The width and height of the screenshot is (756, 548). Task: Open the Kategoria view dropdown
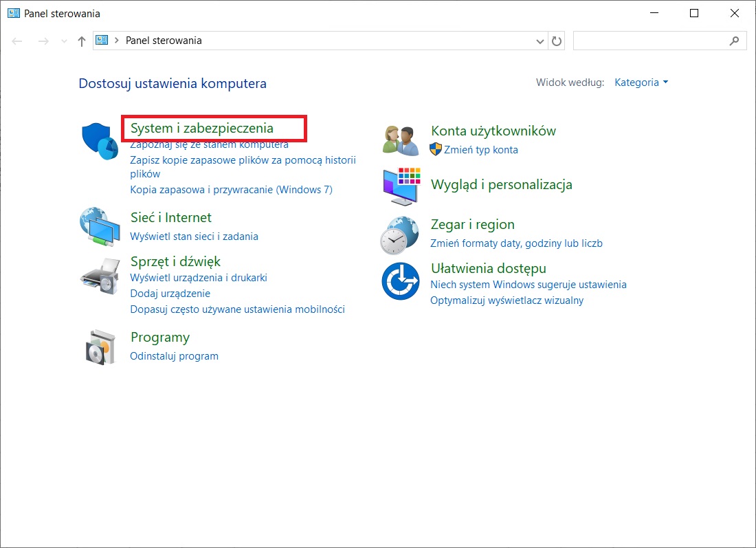[641, 83]
